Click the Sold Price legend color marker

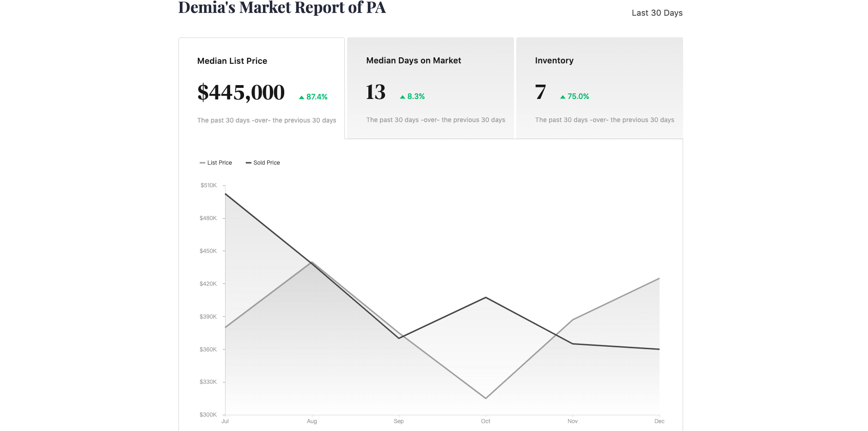(x=248, y=163)
